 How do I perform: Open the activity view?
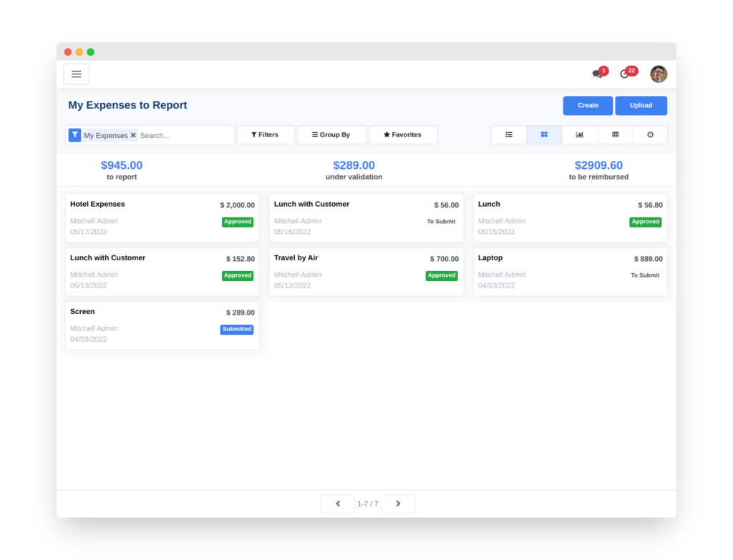pos(650,134)
